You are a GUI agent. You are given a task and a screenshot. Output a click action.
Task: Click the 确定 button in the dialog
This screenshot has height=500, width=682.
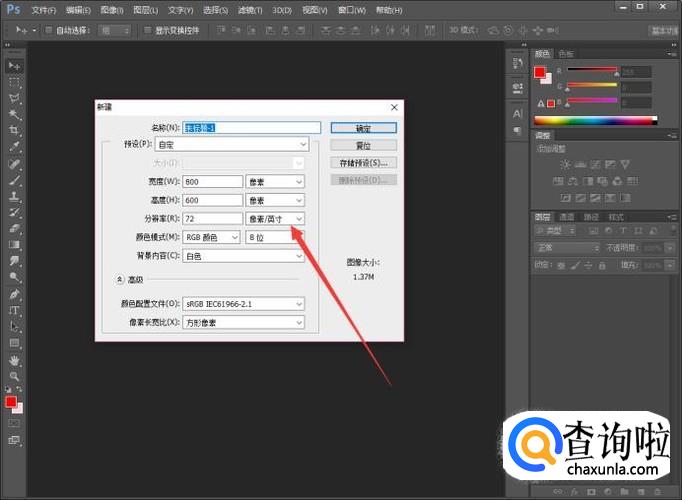pos(363,128)
